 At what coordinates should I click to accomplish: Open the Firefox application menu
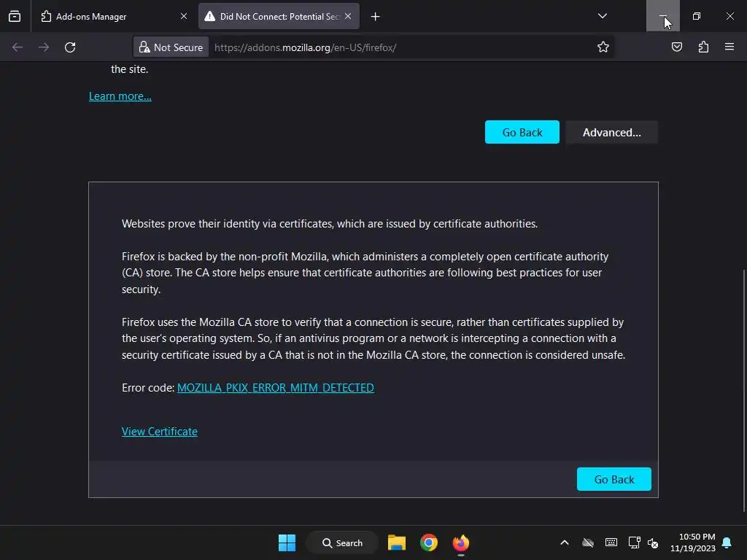(729, 47)
